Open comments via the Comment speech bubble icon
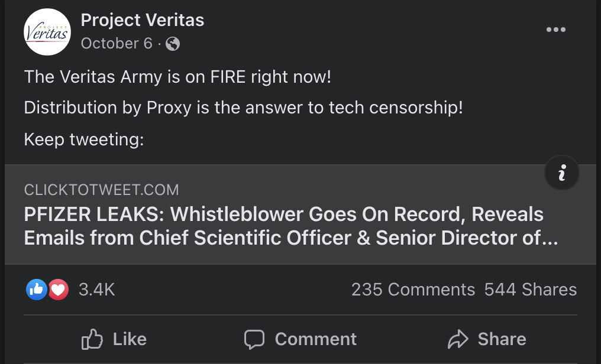This screenshot has height=364, width=601. pos(254,339)
